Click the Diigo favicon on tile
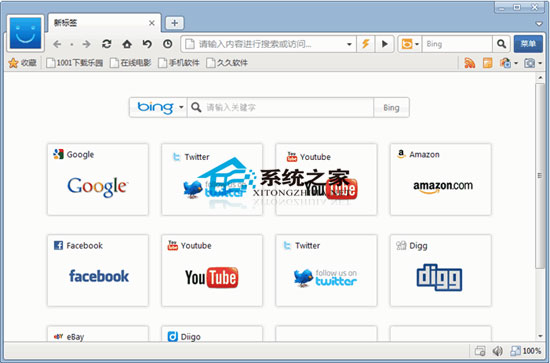 [x=173, y=336]
